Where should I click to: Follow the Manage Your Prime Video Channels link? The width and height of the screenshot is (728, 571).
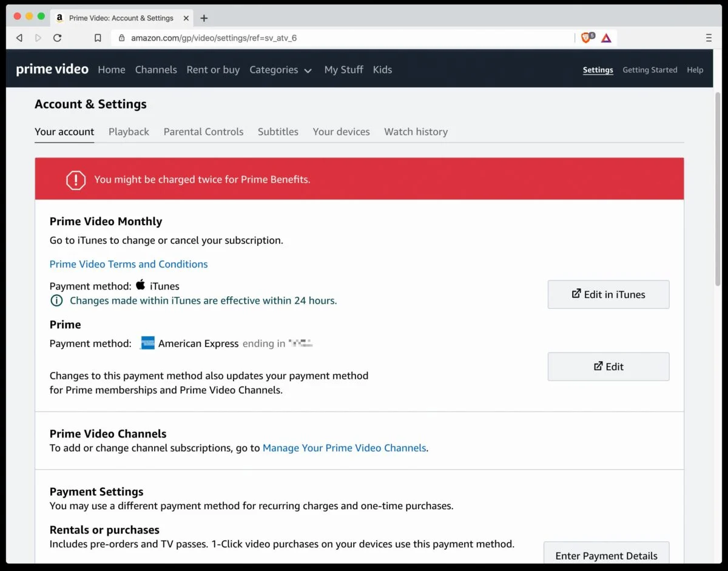pyautogui.click(x=344, y=448)
